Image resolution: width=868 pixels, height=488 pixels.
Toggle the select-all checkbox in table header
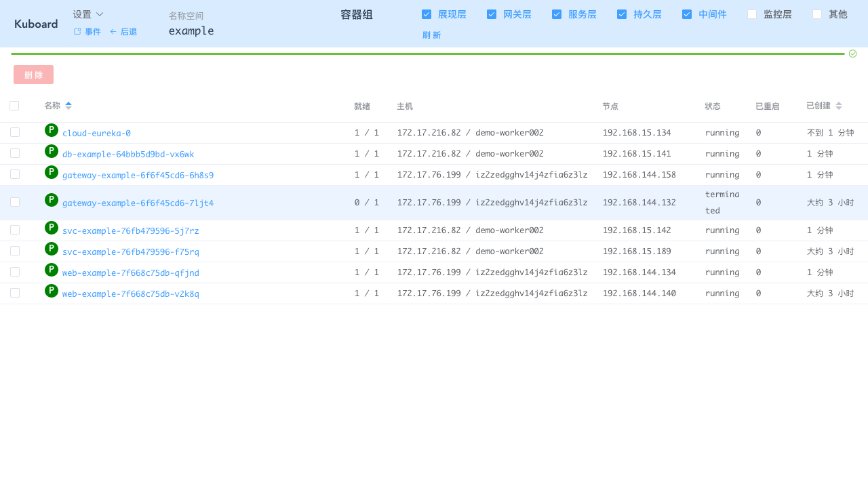tap(14, 106)
